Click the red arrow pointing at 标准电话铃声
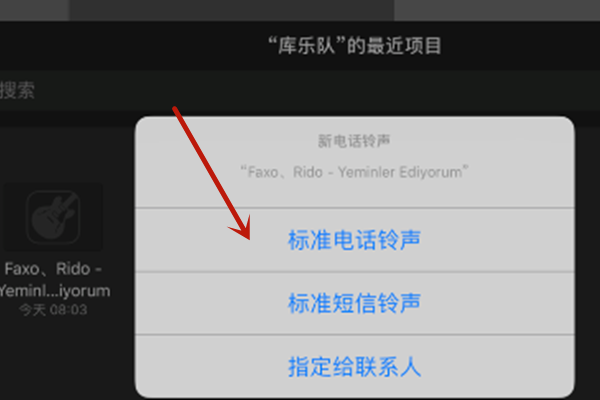Screen dimensions: 600x400 click(x=212, y=173)
